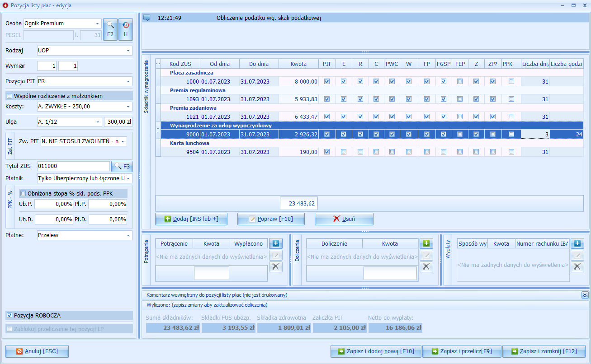This screenshot has height=364, width=591.
Task: Uncheck the Pozycja ROBOCZA checkbox
Action: click(9, 315)
